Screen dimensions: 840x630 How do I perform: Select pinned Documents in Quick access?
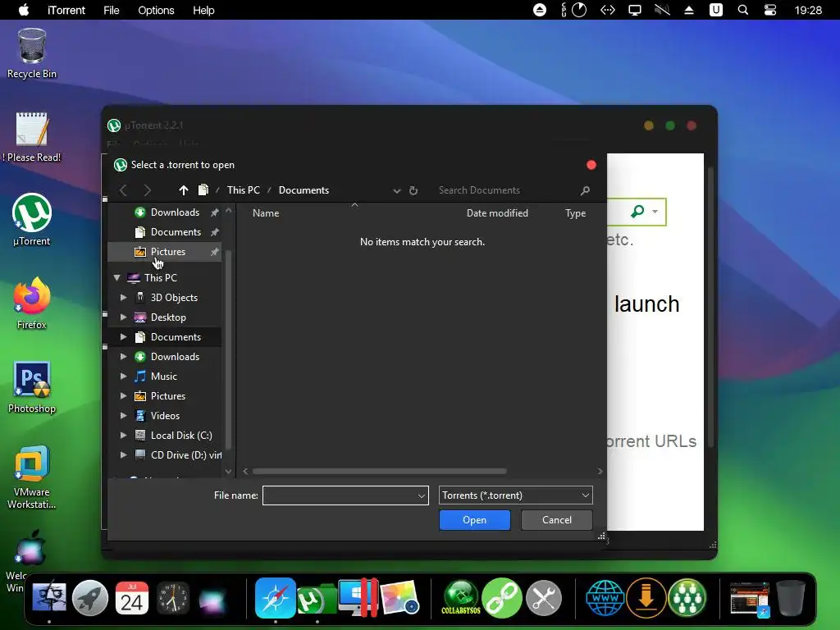pyautogui.click(x=165, y=232)
